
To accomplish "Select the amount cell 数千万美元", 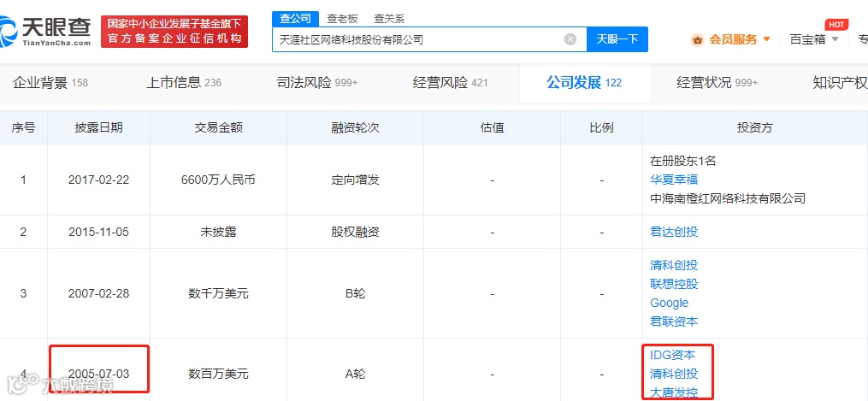I will click(218, 293).
